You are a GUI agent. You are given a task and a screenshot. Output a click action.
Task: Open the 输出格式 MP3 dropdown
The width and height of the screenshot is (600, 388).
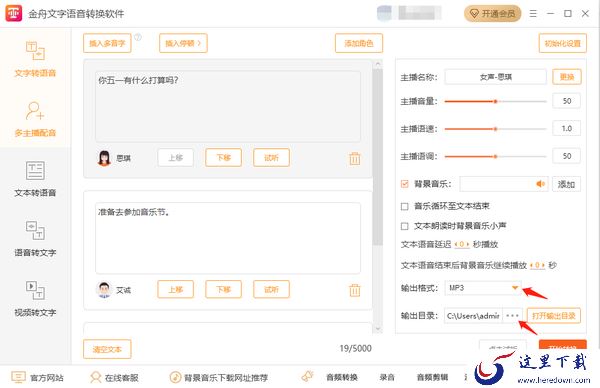click(x=483, y=288)
